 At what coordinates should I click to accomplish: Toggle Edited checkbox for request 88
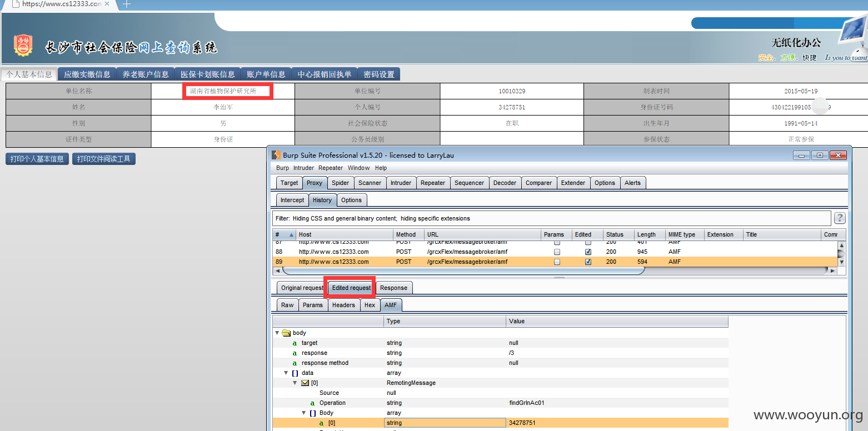click(588, 252)
